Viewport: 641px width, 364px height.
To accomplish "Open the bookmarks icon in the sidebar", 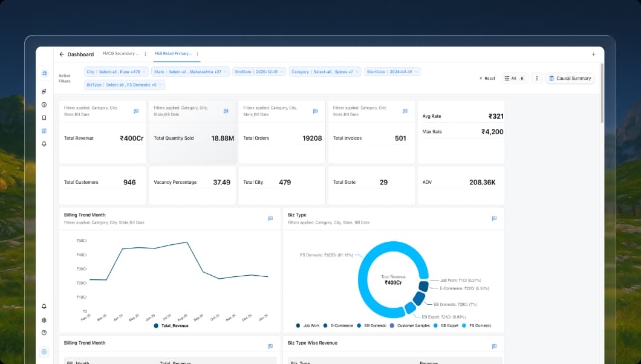I will [44, 117].
